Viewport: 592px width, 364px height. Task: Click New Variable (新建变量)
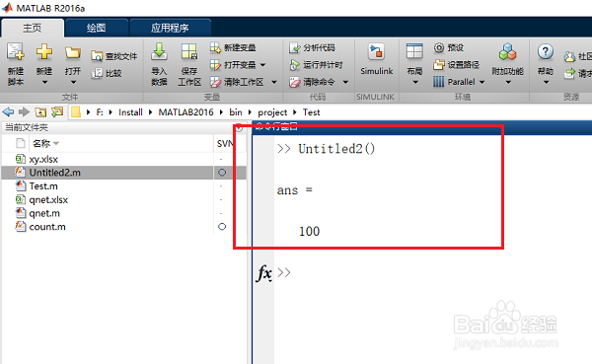pyautogui.click(x=233, y=47)
